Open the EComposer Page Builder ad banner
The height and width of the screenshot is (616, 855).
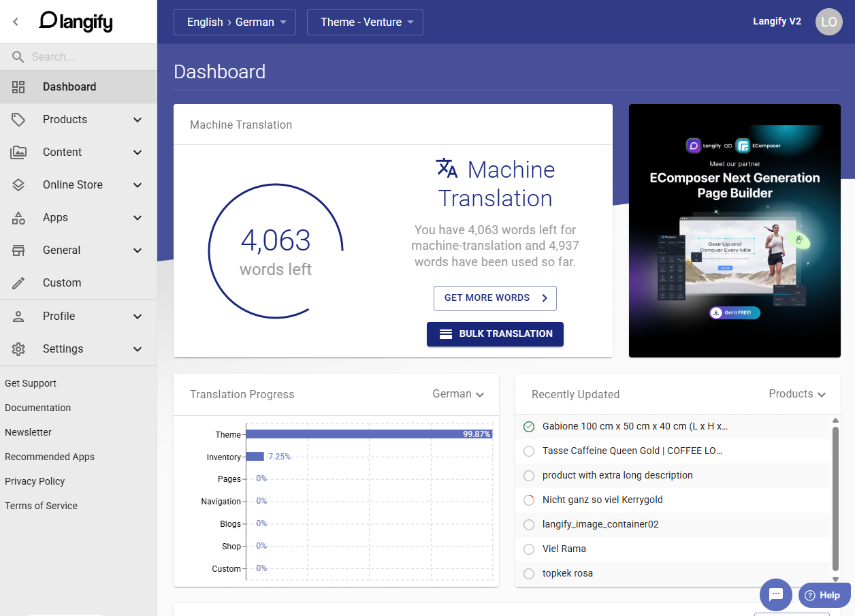coord(735,231)
